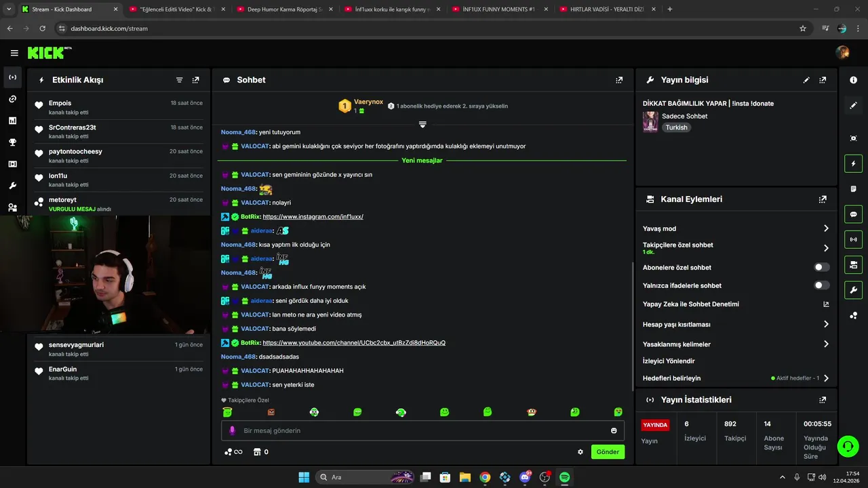Screen dimensions: 868x488
Task: Toggle activity feed lightning widget in right sidebar
Action: pos(853,163)
